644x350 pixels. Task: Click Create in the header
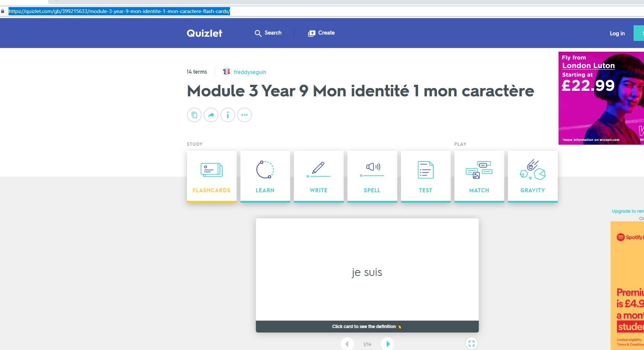coord(321,33)
